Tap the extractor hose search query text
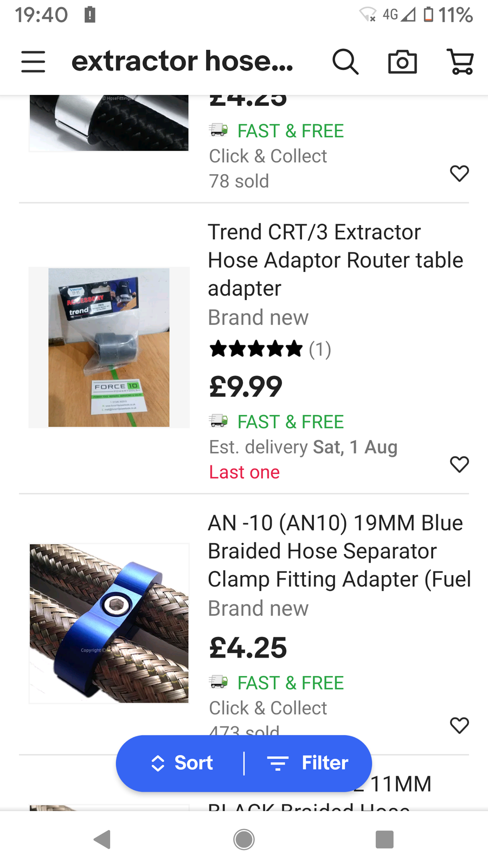This screenshot has width=488, height=868. 182,61
